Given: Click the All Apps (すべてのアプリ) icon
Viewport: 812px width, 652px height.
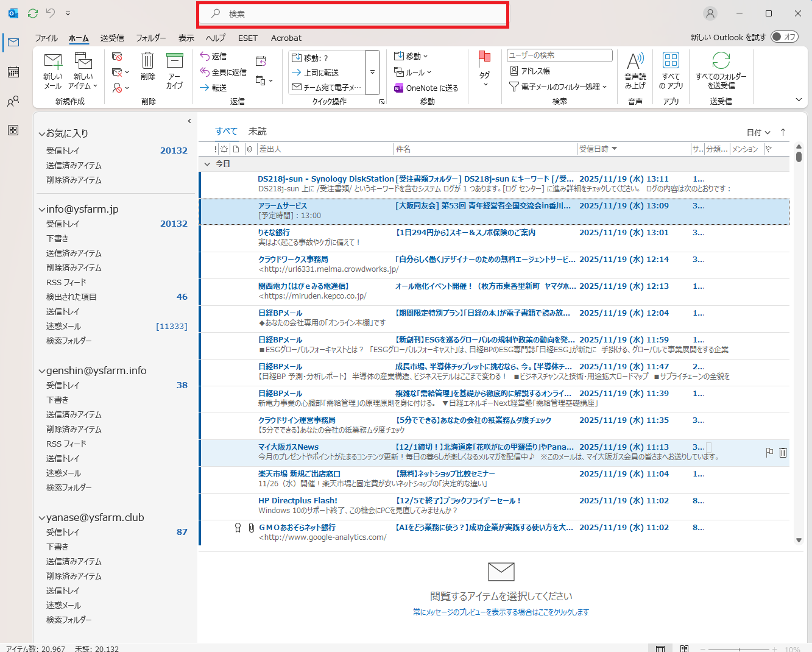Looking at the screenshot, I should 671,61.
